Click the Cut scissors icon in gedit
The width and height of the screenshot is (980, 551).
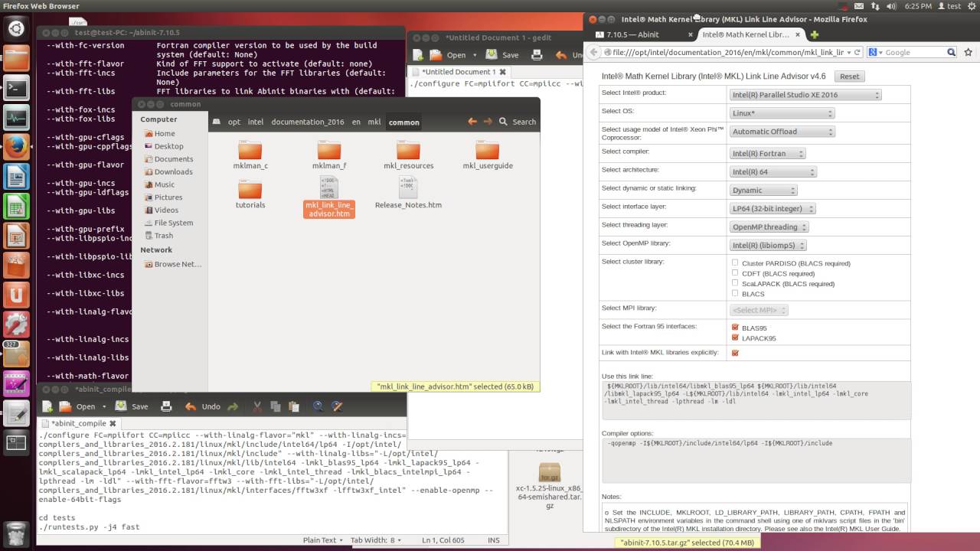tap(257, 406)
